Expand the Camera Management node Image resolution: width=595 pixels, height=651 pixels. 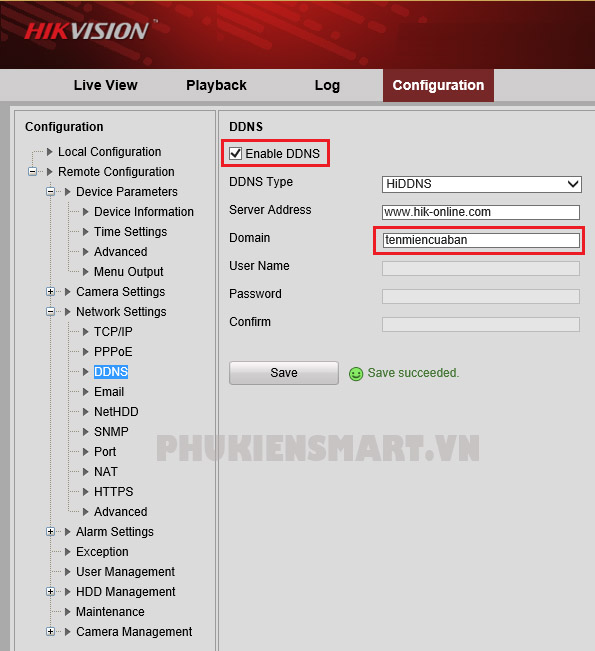click(x=50, y=631)
